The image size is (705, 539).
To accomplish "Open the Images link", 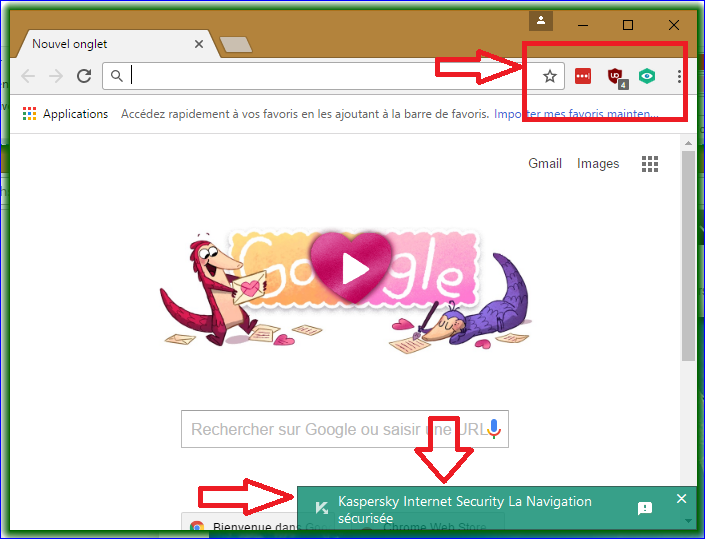I will point(598,164).
